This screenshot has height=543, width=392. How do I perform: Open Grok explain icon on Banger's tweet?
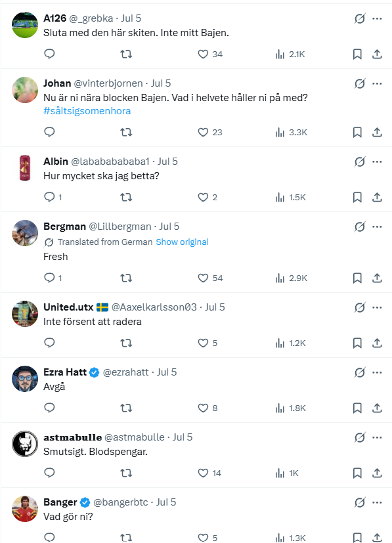(359, 502)
